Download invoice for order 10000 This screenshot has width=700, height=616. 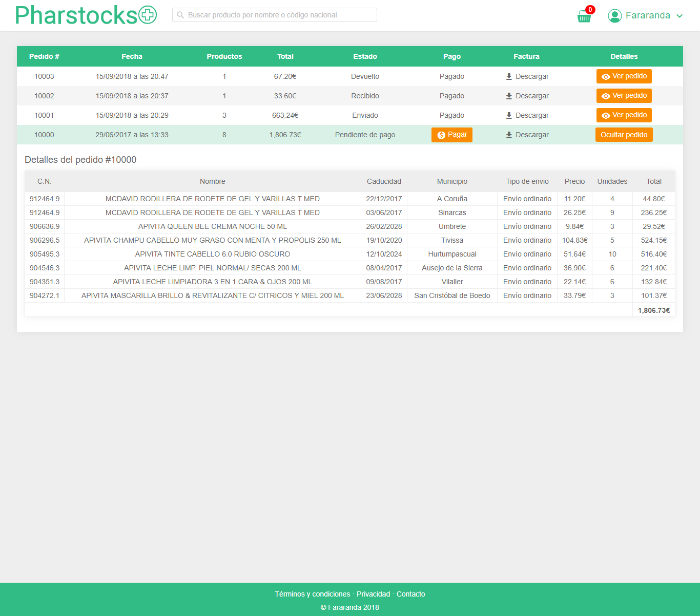tap(527, 135)
